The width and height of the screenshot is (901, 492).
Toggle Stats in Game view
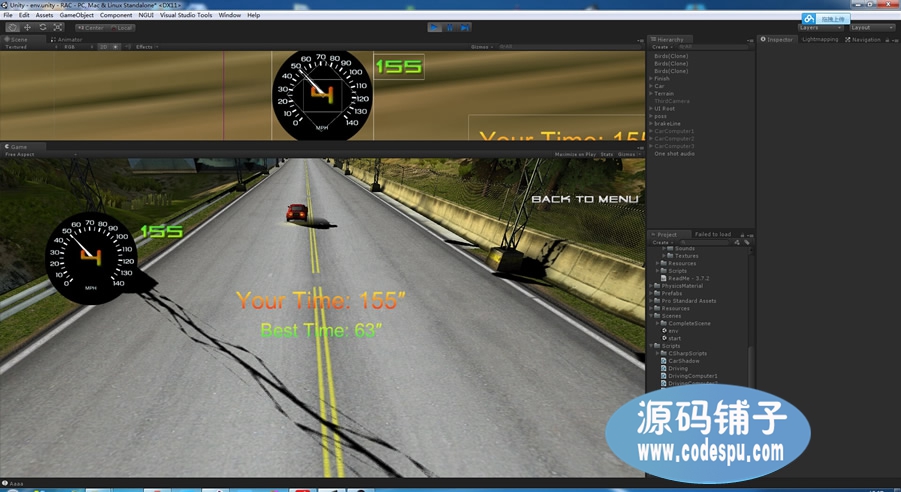pyautogui.click(x=607, y=154)
